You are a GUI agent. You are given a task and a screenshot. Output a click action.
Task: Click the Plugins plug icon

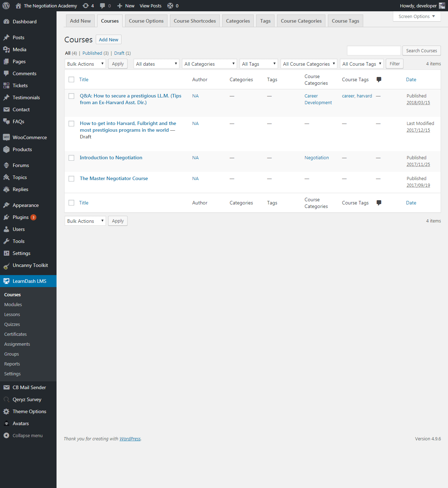pos(6,217)
